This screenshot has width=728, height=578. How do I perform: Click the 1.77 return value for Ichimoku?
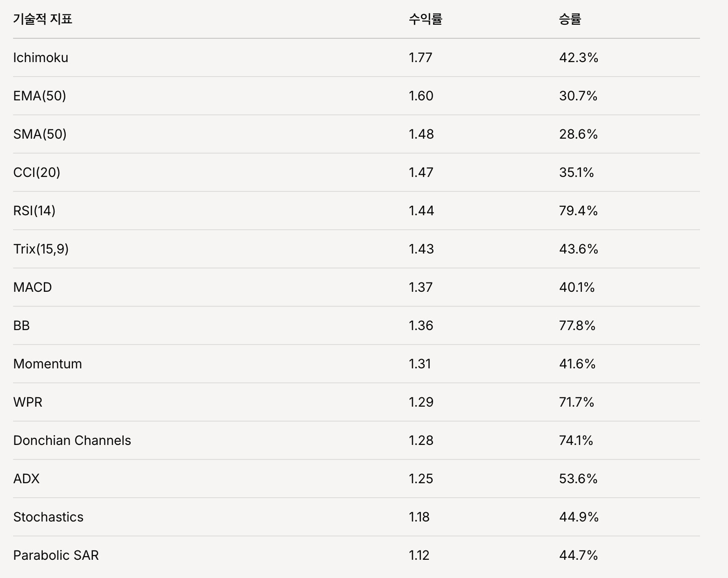click(420, 57)
